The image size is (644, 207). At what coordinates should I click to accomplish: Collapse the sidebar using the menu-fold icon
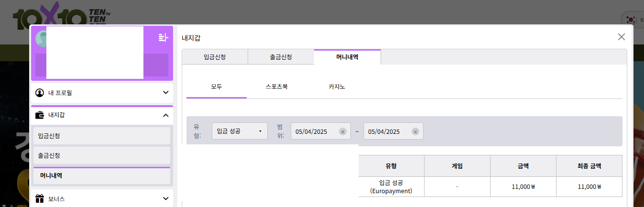coord(163,37)
